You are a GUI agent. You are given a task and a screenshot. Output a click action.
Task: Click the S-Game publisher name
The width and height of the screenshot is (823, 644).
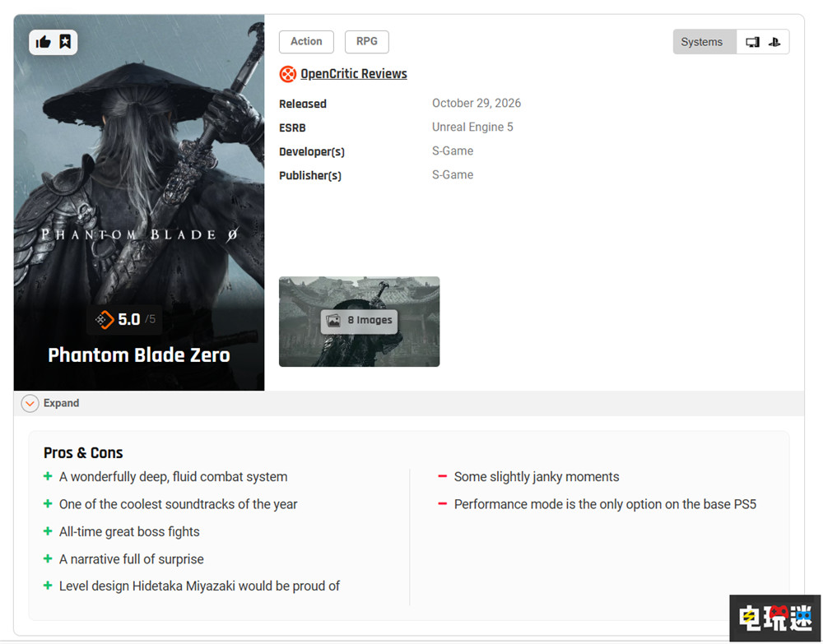(453, 174)
